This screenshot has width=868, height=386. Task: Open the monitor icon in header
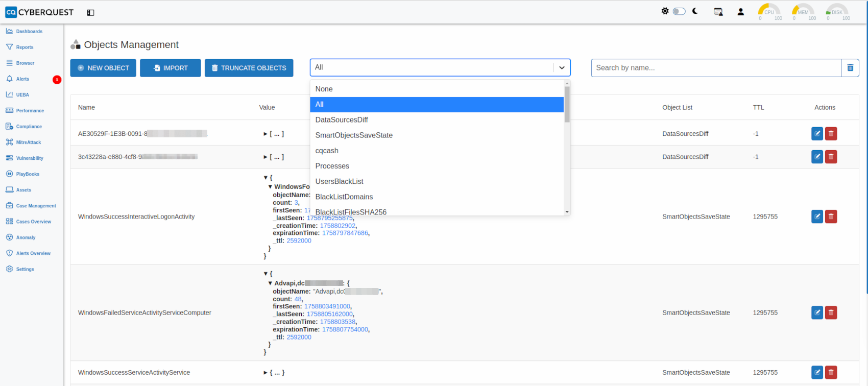pos(718,12)
